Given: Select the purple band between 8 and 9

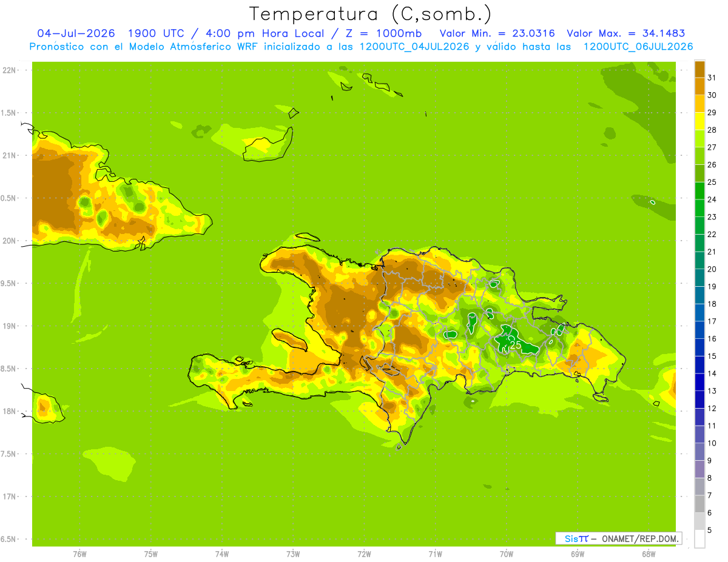Looking at the screenshot, I should (699, 469).
